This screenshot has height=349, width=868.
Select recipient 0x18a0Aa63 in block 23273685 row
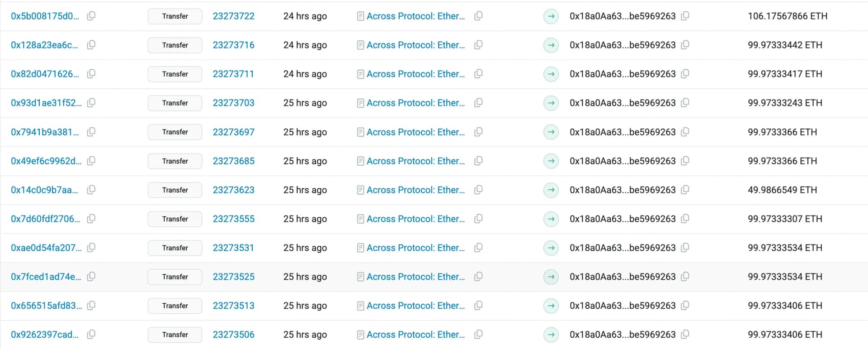click(623, 161)
